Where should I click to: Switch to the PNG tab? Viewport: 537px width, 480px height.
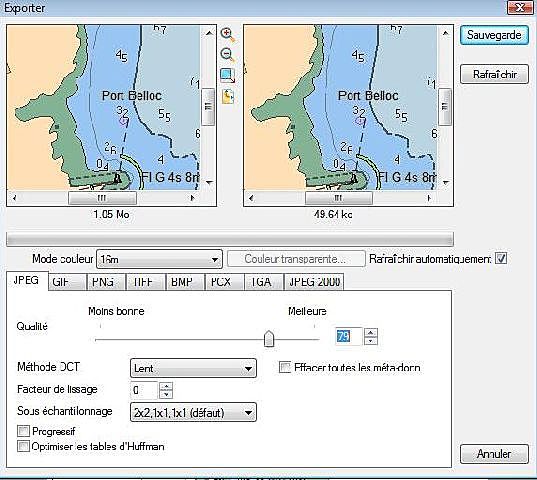pyautogui.click(x=103, y=282)
